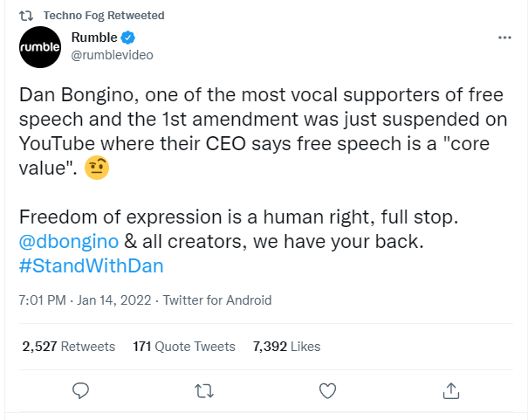Retweet using the bottom retweet arrows icon

pyautogui.click(x=204, y=391)
